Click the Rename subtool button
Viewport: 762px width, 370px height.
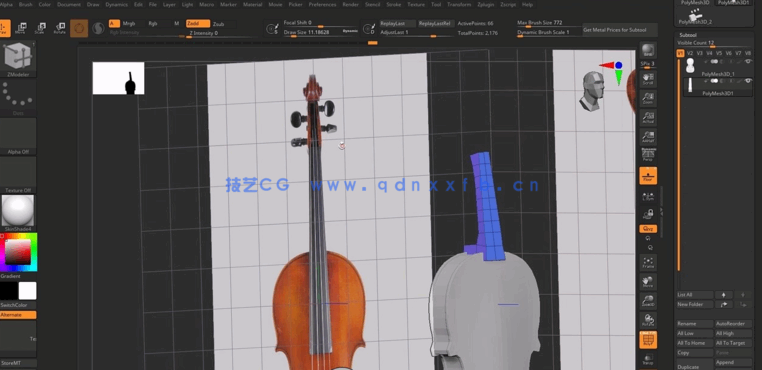(x=694, y=324)
